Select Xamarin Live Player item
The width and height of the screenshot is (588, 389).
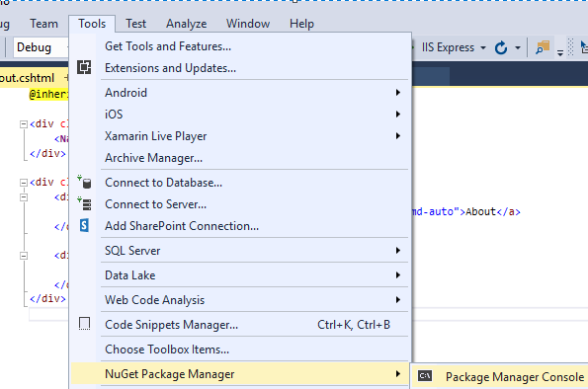coord(240,136)
